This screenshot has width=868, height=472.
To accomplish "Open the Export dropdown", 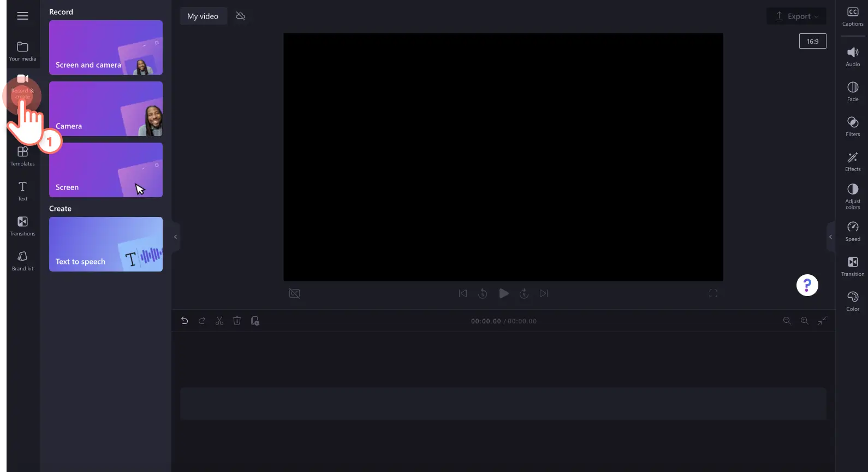I will (796, 16).
